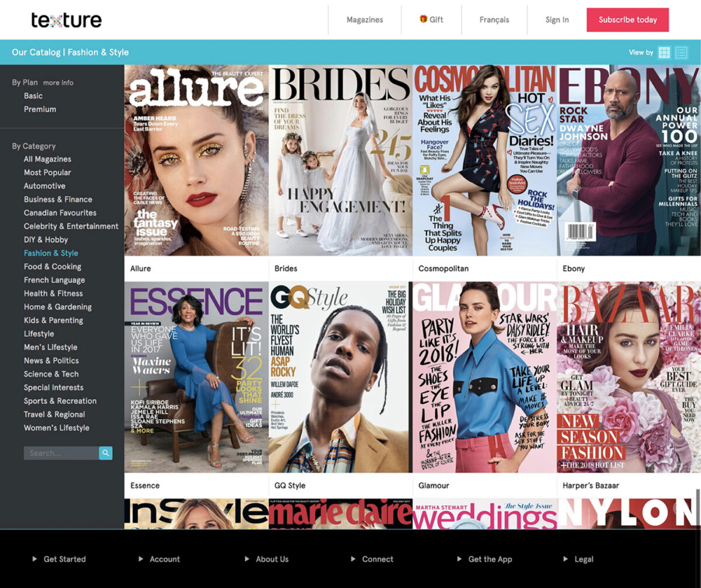Screen dimensions: 701x588
Task: Open the Gift nav item
Action: coord(432,20)
